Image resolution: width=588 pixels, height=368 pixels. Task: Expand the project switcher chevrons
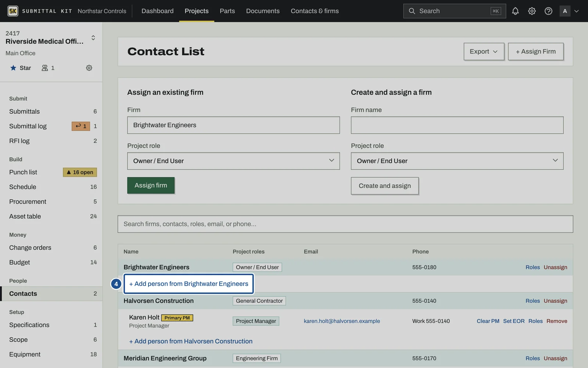click(x=93, y=38)
